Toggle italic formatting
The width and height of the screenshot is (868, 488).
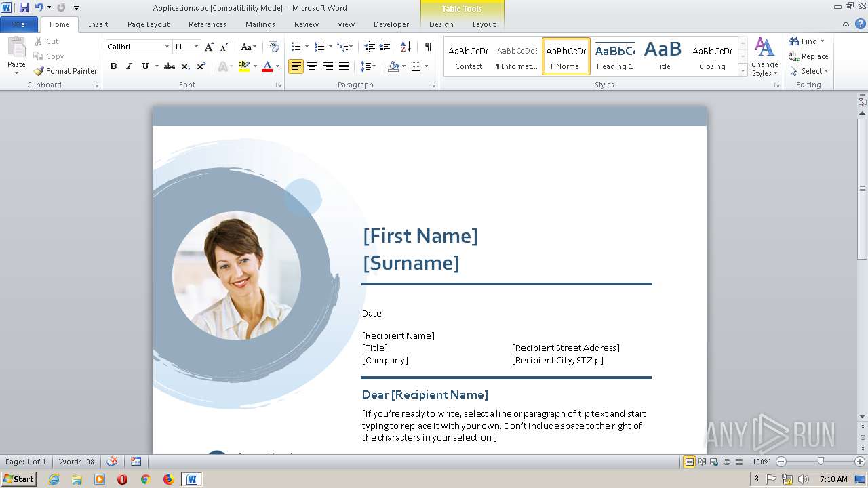129,66
